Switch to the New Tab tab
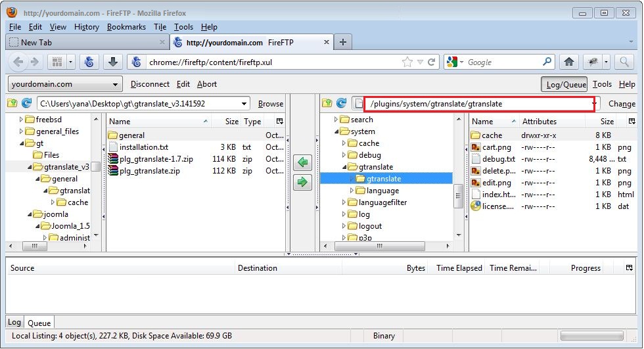 pos(87,42)
